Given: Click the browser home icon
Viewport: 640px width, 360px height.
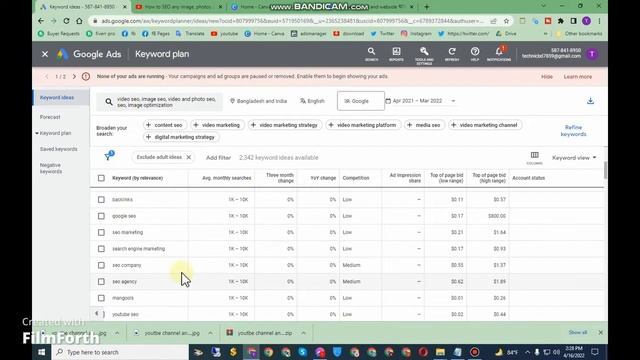Looking at the screenshot, I should tap(79, 21).
